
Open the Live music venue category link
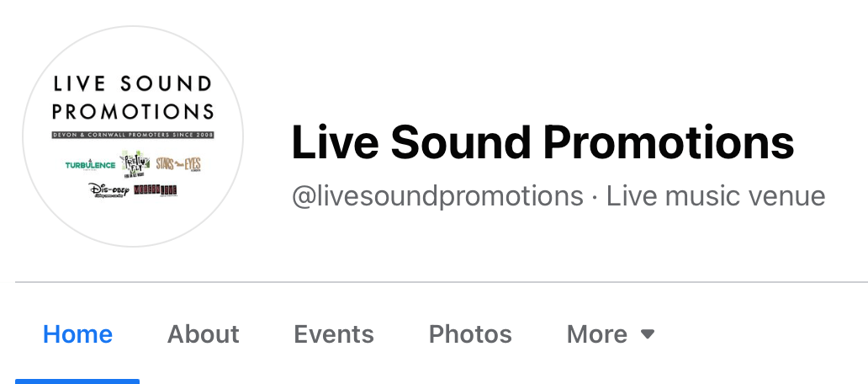(716, 196)
